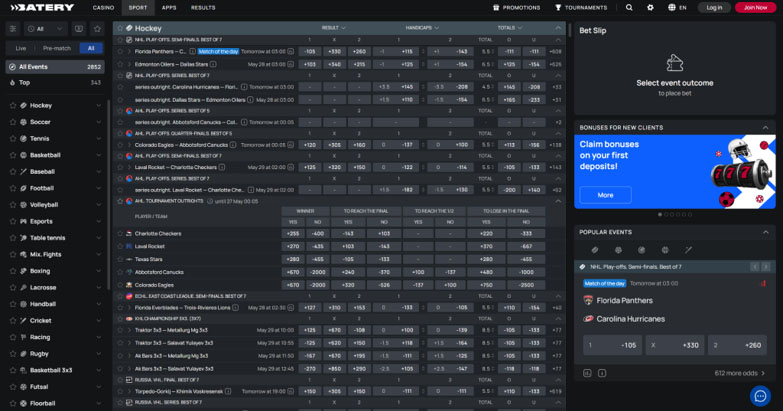Screen dimensions: 783x411
Task: Open settings gear in top bar
Action: point(650,7)
